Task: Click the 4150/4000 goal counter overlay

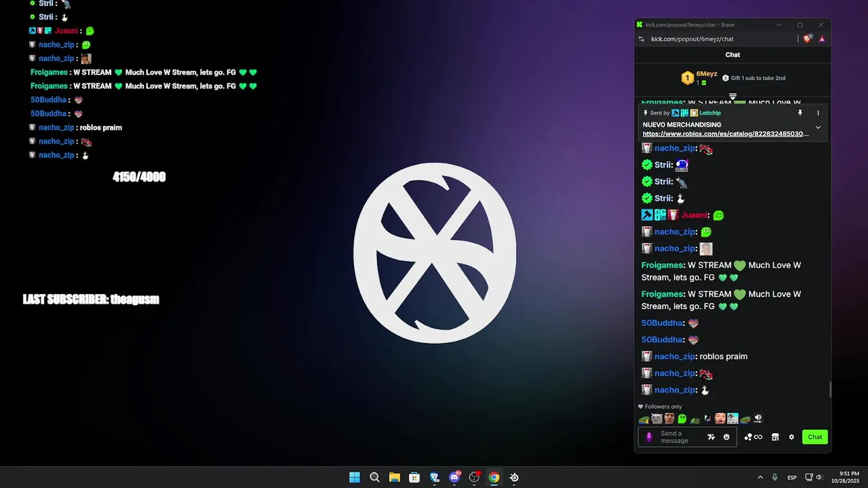Action: click(x=139, y=177)
